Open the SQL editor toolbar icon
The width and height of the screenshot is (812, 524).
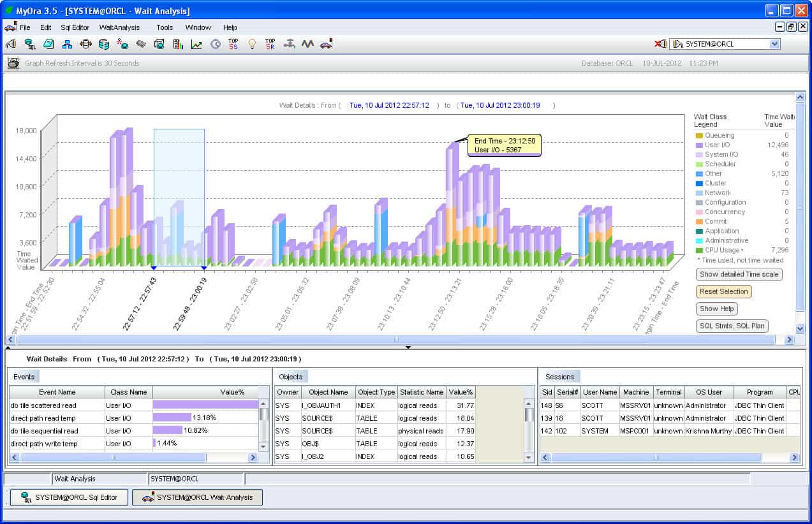[30, 44]
